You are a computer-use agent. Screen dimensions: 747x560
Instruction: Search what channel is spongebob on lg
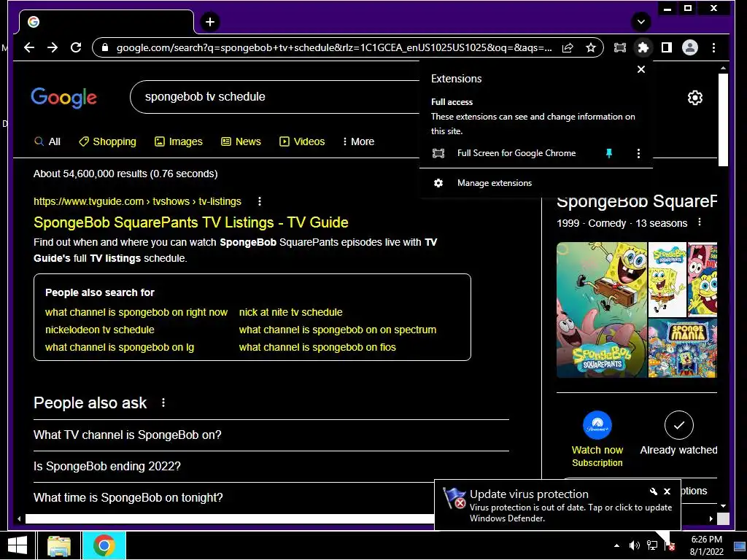pyautogui.click(x=120, y=347)
